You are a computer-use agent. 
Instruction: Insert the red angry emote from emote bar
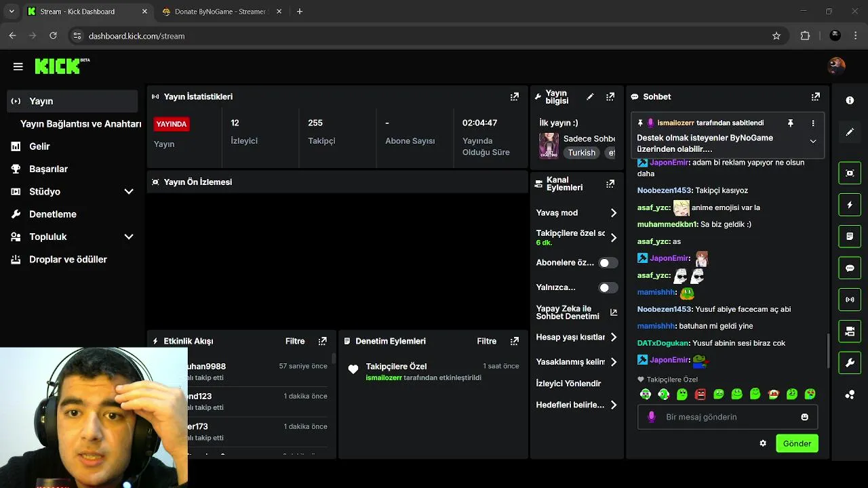[x=701, y=394]
